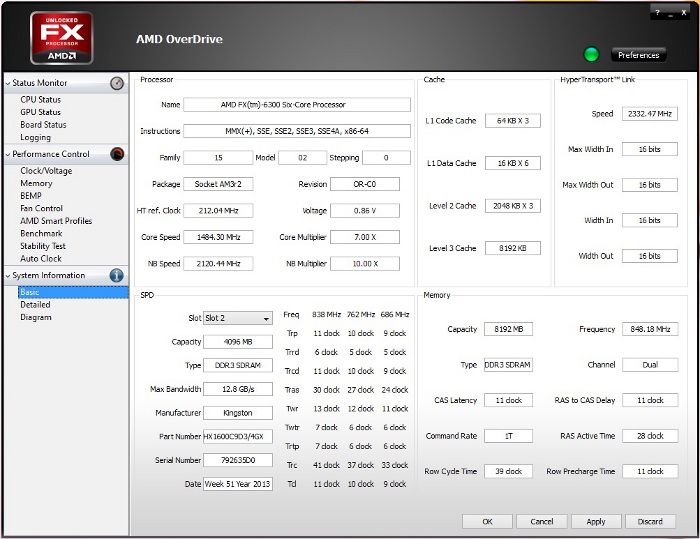The width and height of the screenshot is (700, 539).
Task: Click the Max Bandwidth 12.8 GB/s field
Action: [x=238, y=389]
